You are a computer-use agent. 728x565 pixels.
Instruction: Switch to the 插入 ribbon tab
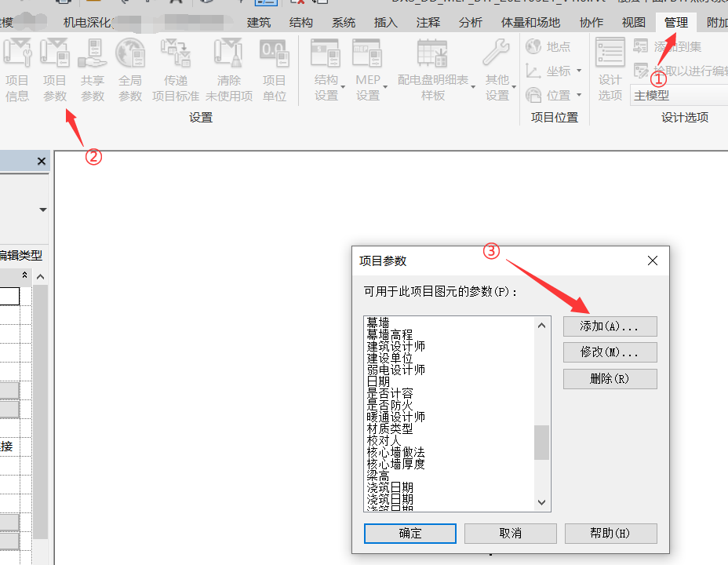pyautogui.click(x=386, y=22)
